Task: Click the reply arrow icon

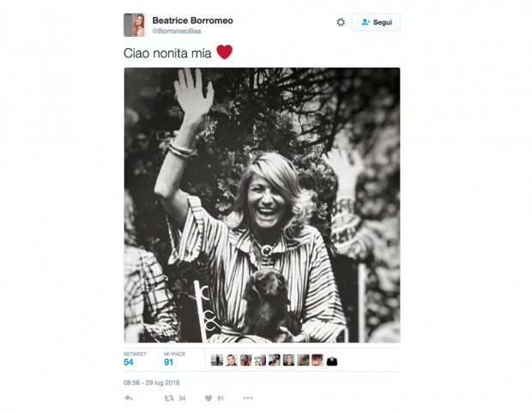Action: tap(129, 398)
